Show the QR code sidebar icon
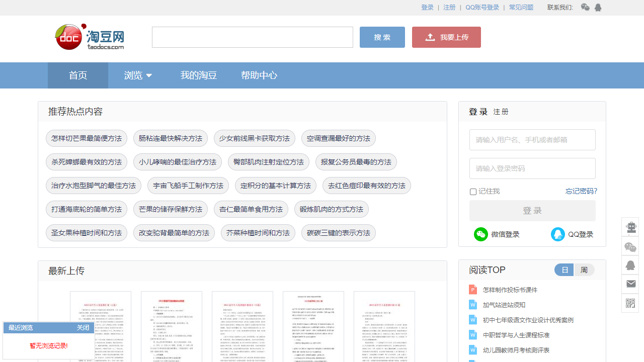Viewport: 644px width, 362px height. tap(630, 303)
